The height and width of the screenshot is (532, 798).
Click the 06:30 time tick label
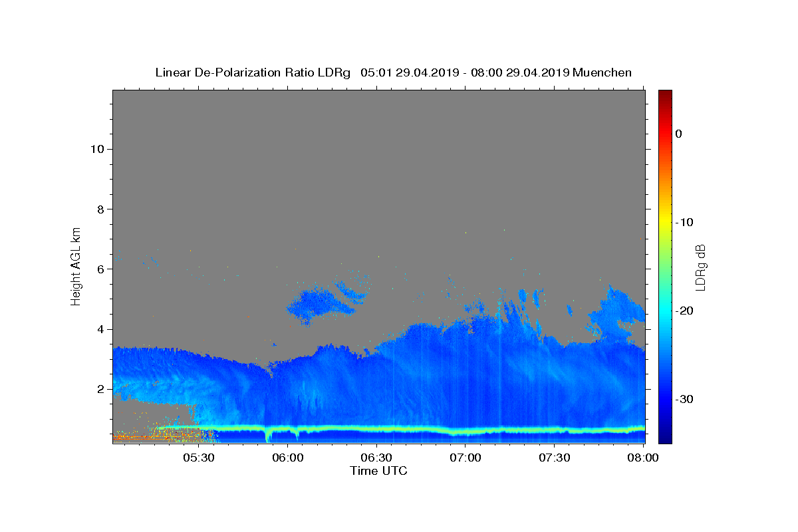point(377,458)
